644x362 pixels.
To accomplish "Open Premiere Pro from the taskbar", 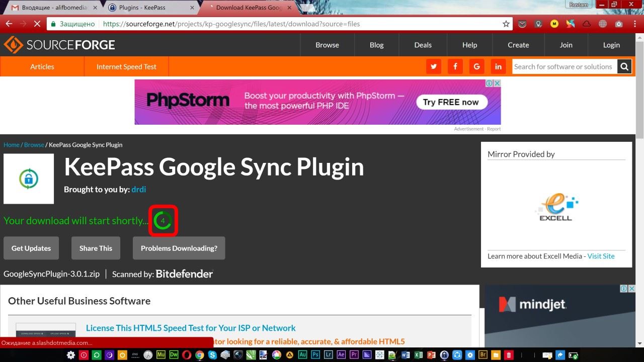I will [x=354, y=355].
